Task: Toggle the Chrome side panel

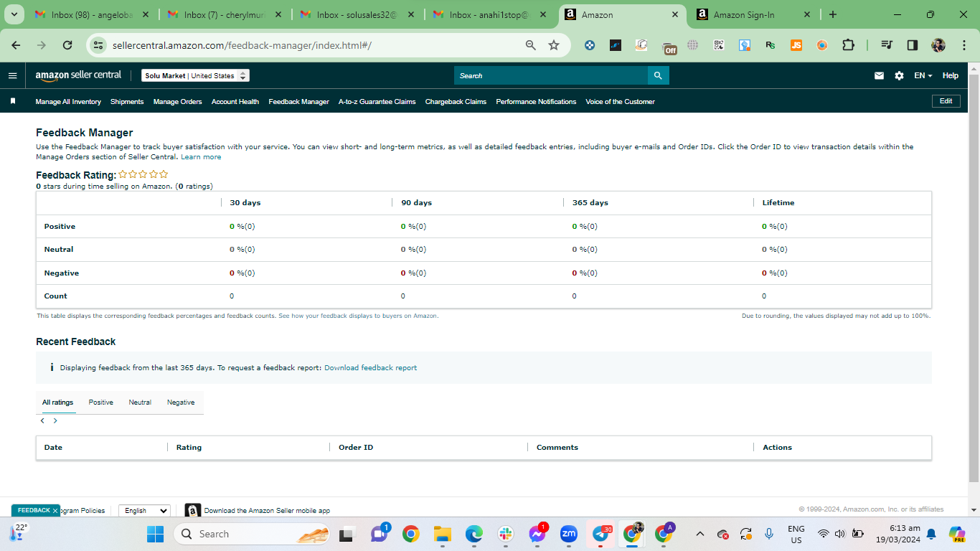Action: point(913,45)
